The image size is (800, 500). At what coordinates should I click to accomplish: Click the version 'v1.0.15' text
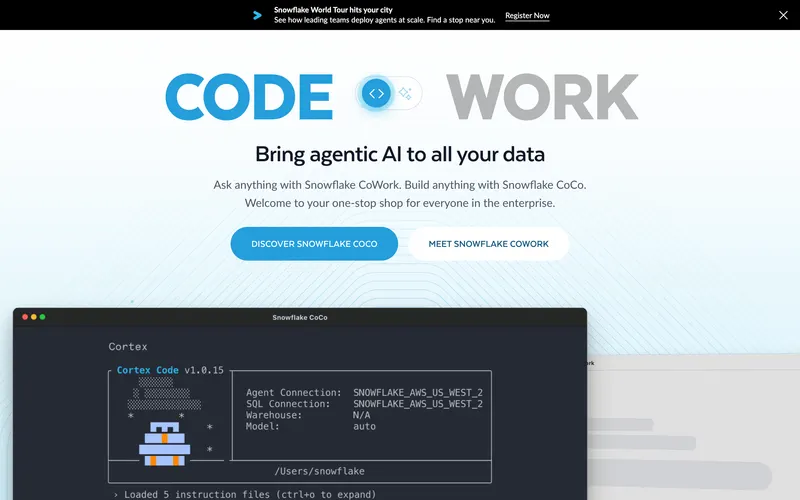(x=204, y=370)
